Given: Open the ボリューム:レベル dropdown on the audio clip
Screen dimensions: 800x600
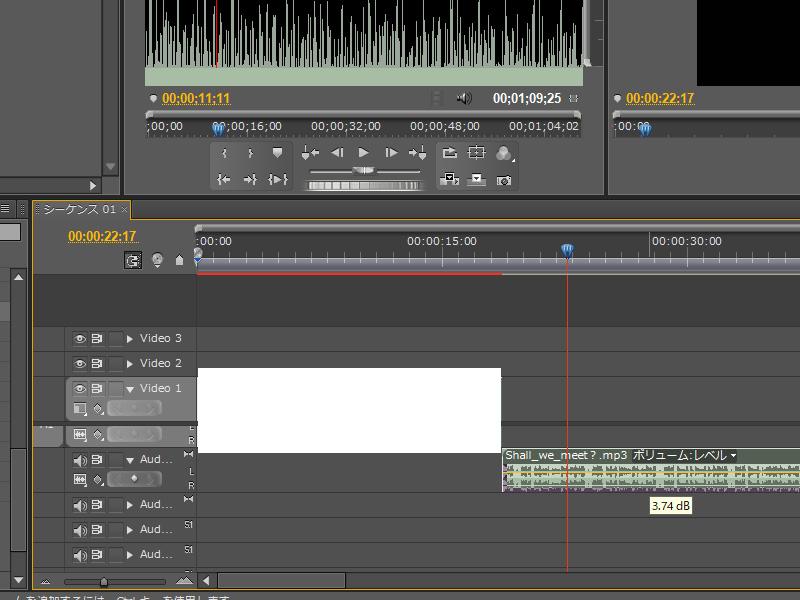Looking at the screenshot, I should pyautogui.click(x=685, y=455).
